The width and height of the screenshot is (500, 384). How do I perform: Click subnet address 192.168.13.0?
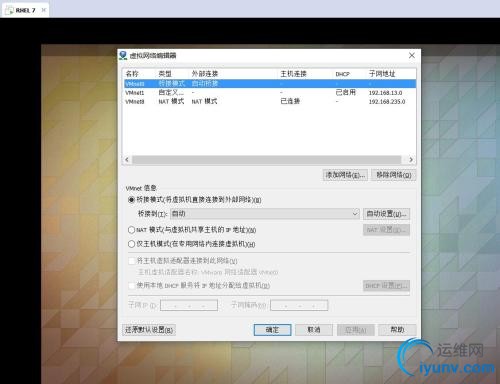[x=385, y=93]
